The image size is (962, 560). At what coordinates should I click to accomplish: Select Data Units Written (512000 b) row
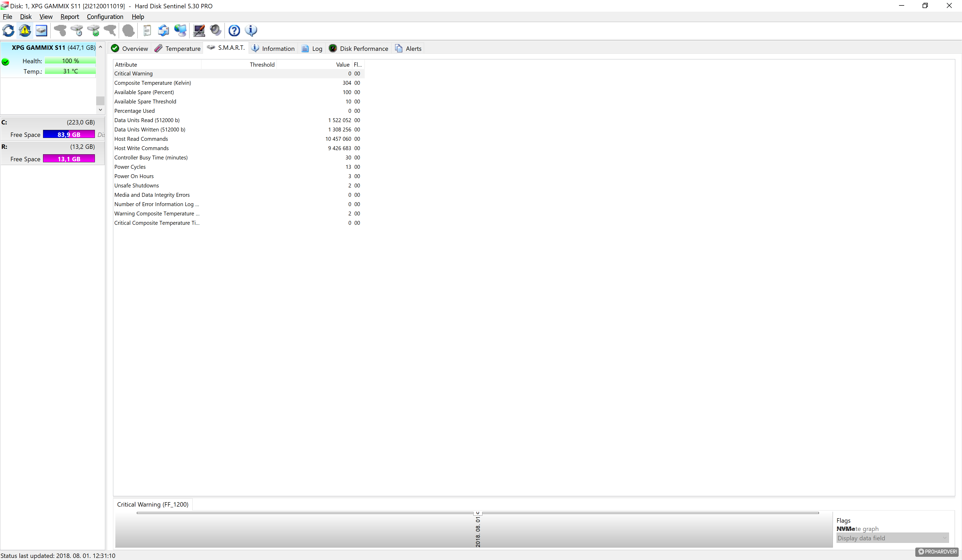(x=238, y=129)
